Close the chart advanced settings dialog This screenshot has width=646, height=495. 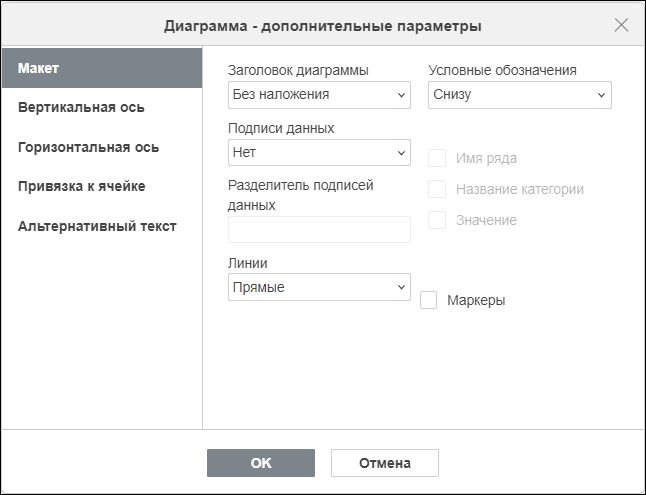pos(621,25)
